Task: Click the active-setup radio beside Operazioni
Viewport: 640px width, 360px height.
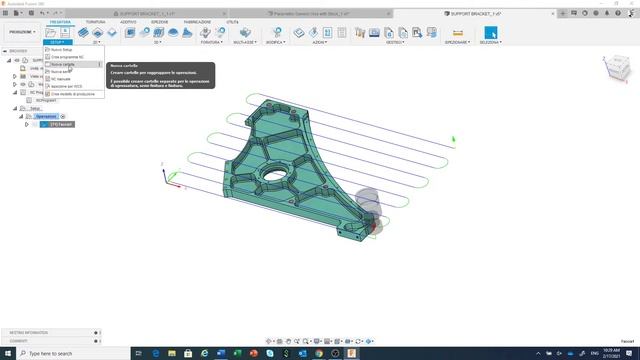Action: coord(62,116)
